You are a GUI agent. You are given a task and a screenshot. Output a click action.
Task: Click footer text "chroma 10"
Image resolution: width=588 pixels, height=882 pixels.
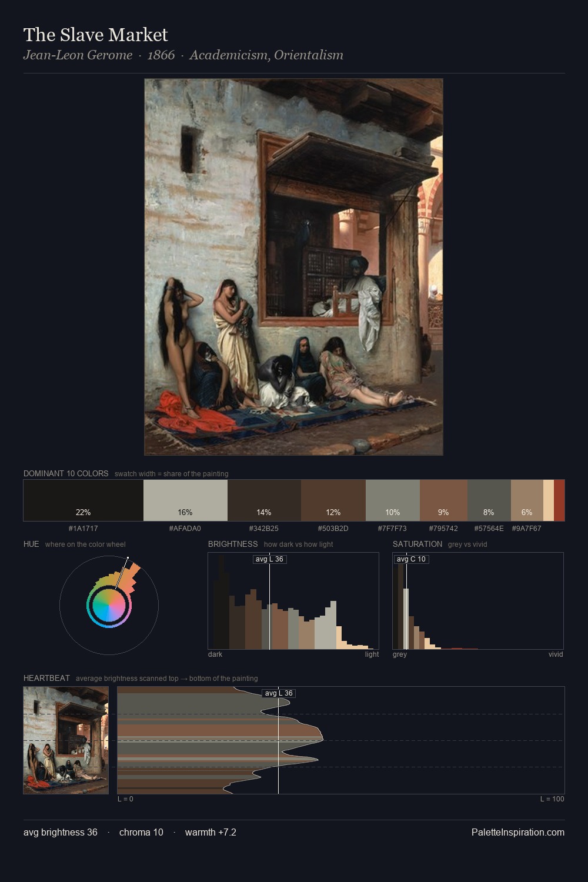141,833
